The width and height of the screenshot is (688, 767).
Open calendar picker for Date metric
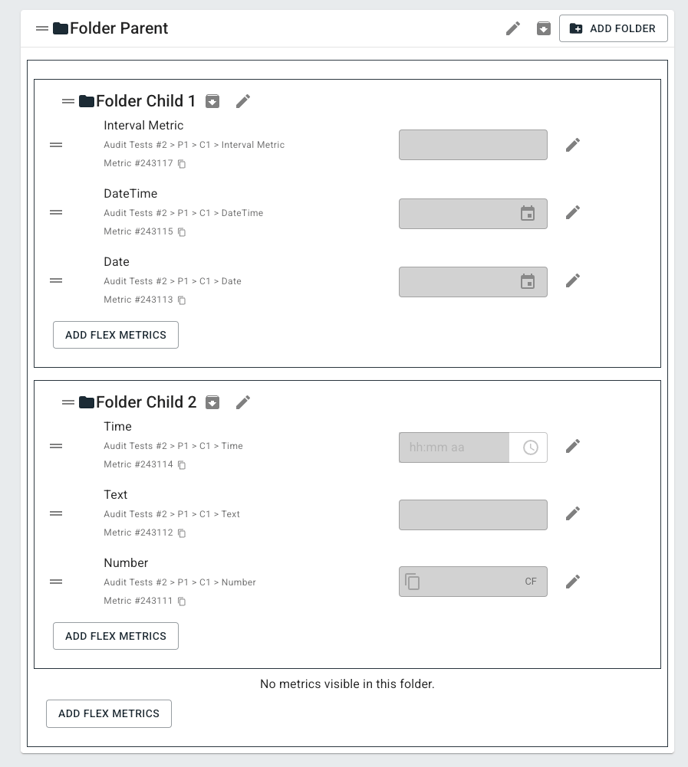[x=527, y=282]
